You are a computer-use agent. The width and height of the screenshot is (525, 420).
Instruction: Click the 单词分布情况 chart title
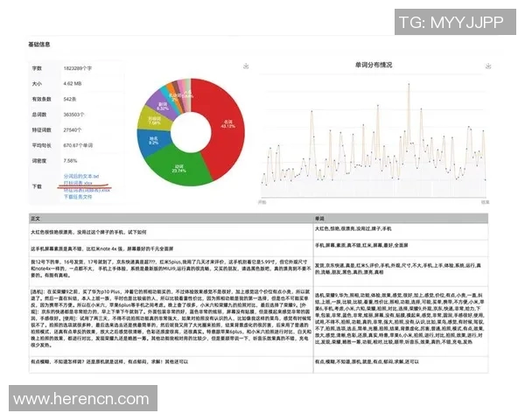point(374,65)
